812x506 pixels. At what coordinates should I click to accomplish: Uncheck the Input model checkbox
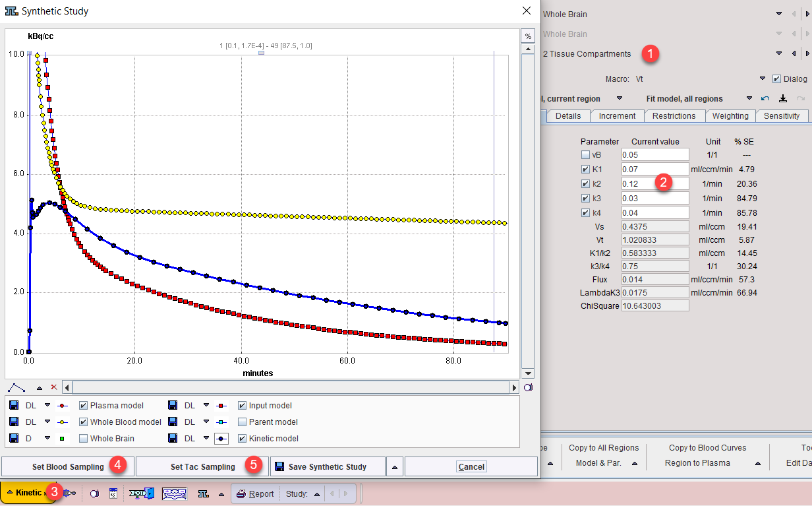[x=243, y=406]
